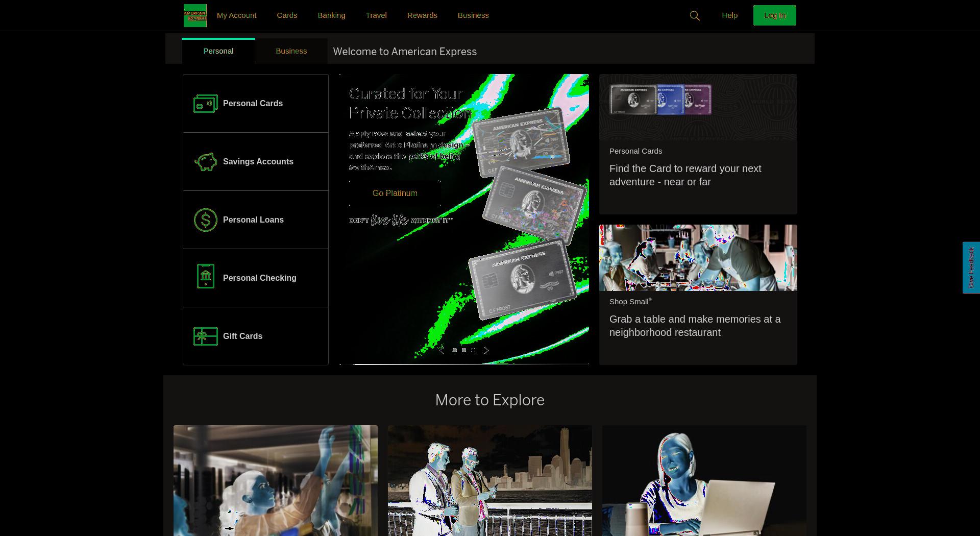Screen dimensions: 980x536
Task: Open the Give Feedback side tab
Action: point(971,267)
